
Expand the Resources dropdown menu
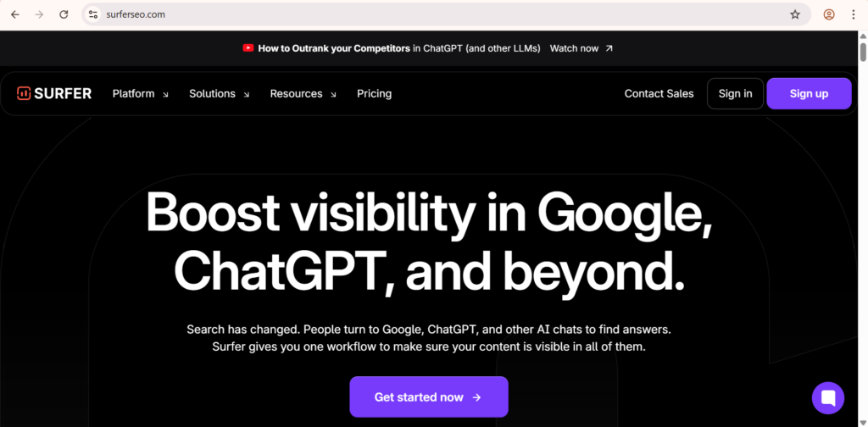coord(303,94)
